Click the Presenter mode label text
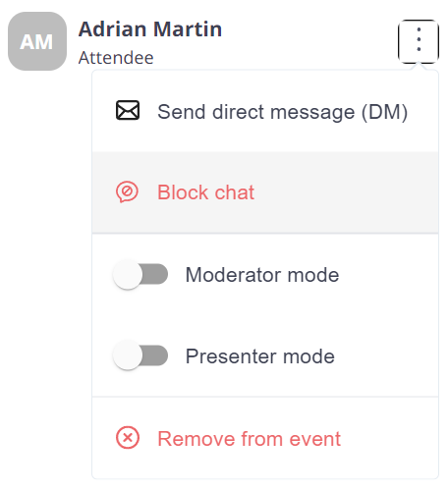Viewport: 448px width, 491px height. pos(260,355)
